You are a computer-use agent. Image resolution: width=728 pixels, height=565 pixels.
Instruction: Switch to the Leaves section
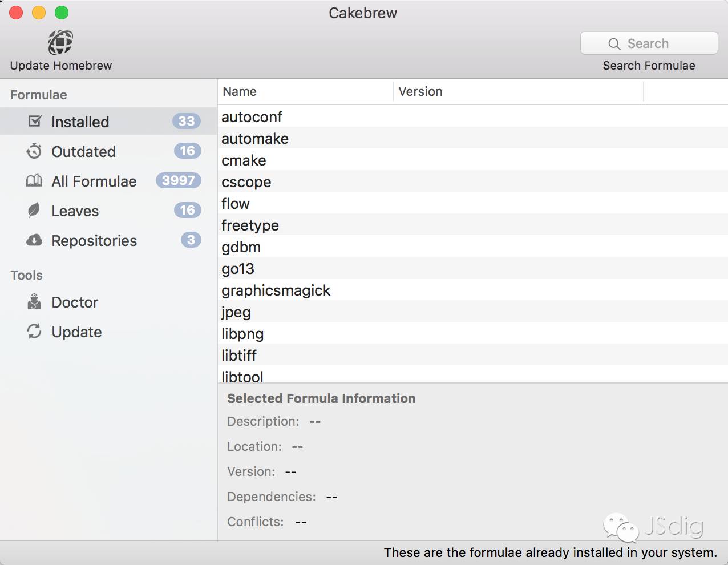click(x=108, y=211)
